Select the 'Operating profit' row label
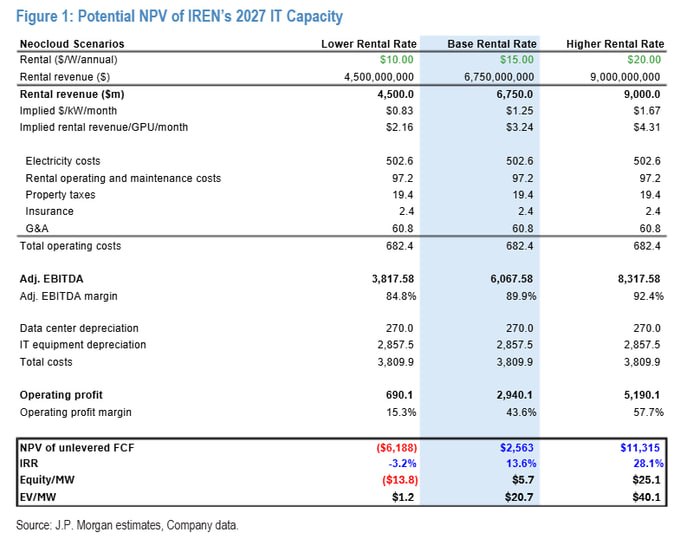The width and height of the screenshot is (680, 539). (61, 395)
